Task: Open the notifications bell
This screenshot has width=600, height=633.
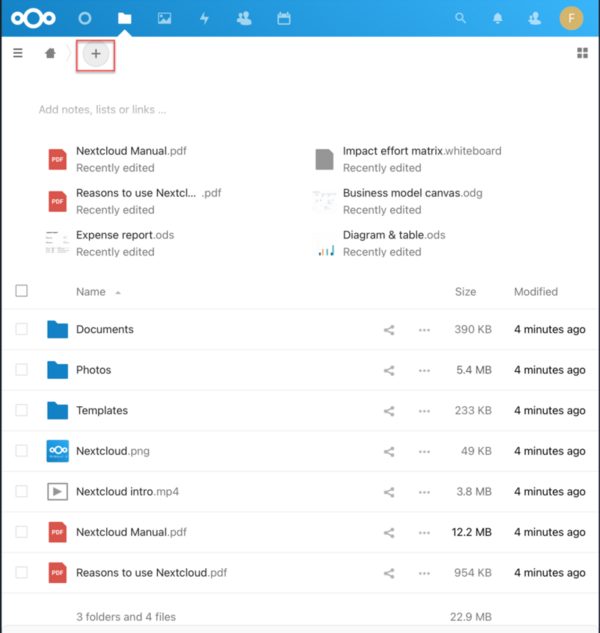Action: tap(497, 18)
